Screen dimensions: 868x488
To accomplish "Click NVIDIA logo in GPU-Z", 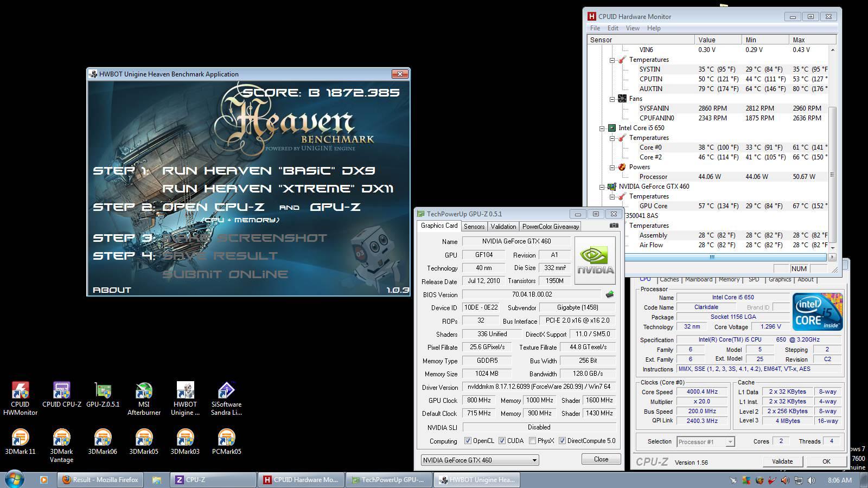I will click(x=595, y=260).
